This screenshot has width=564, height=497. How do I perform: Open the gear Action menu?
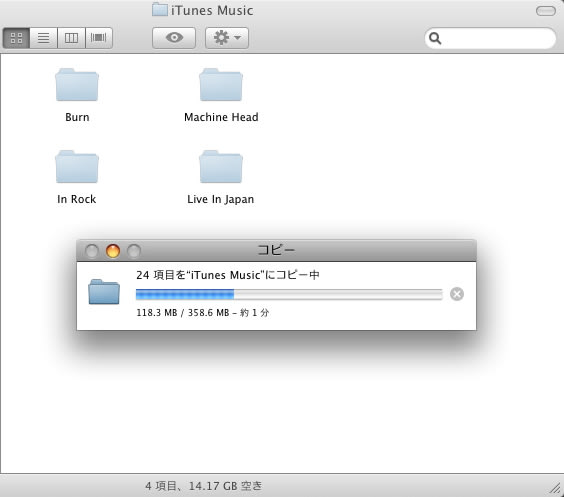pos(227,38)
